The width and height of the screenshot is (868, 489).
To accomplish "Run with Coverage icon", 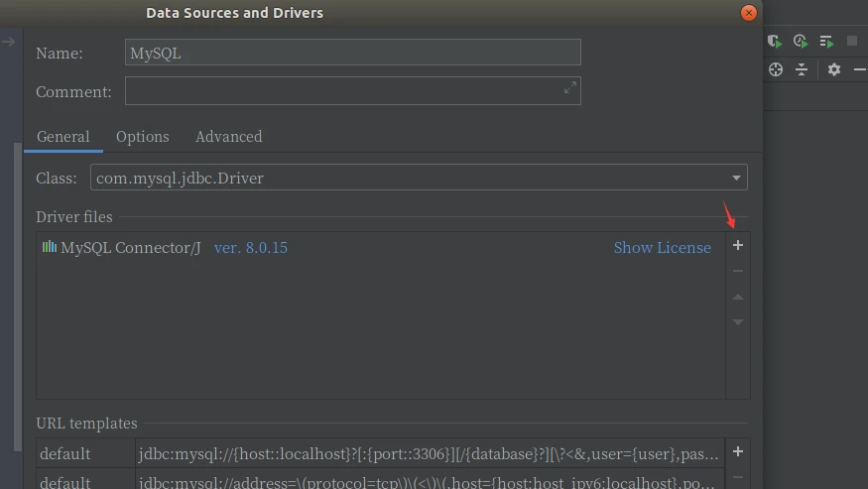I will click(x=776, y=42).
